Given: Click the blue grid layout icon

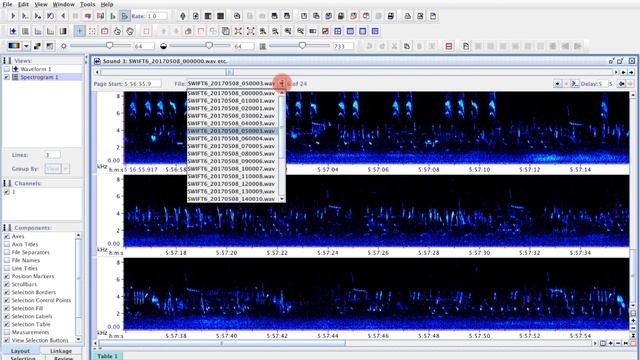Looking at the screenshot, I should [x=338, y=31].
